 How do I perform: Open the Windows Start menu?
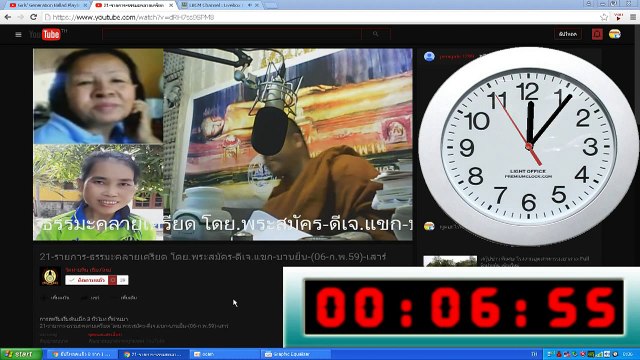(x=21, y=354)
